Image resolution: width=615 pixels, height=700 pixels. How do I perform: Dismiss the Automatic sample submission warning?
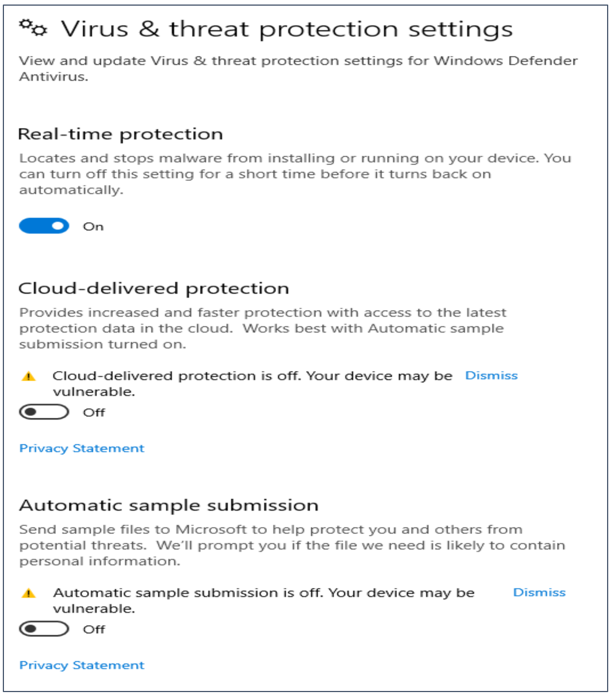(539, 592)
